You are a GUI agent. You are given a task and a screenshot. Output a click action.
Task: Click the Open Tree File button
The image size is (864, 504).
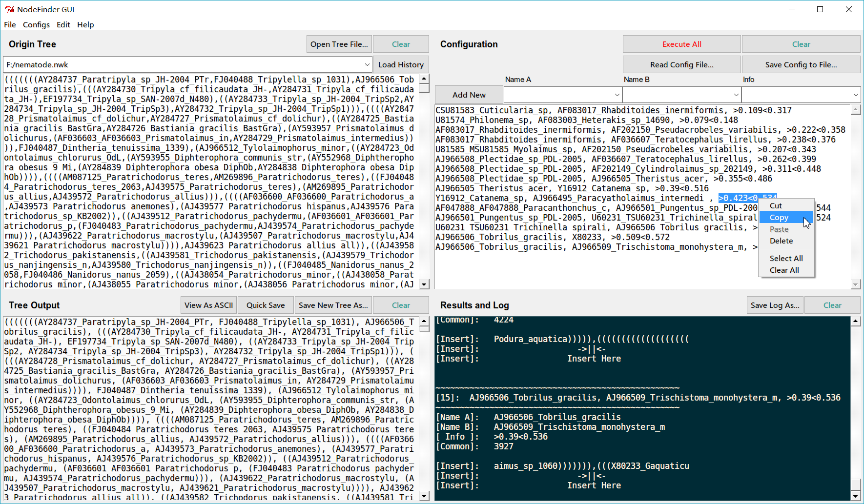tap(339, 44)
